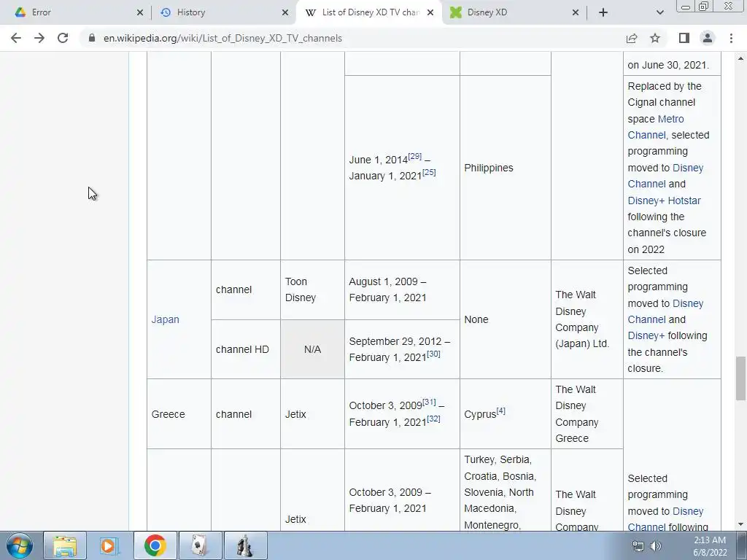Click the scrollbar down arrow
The width and height of the screenshot is (747, 560).
[740, 525]
